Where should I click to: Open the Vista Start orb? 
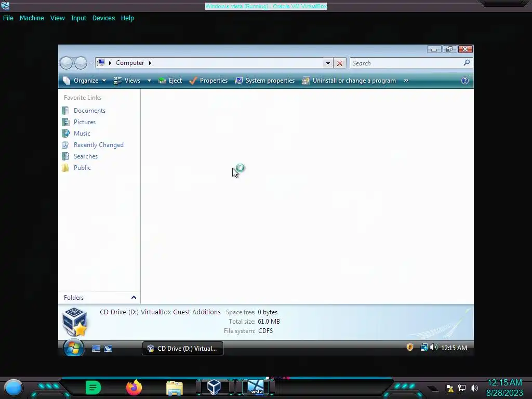pyautogui.click(x=74, y=348)
